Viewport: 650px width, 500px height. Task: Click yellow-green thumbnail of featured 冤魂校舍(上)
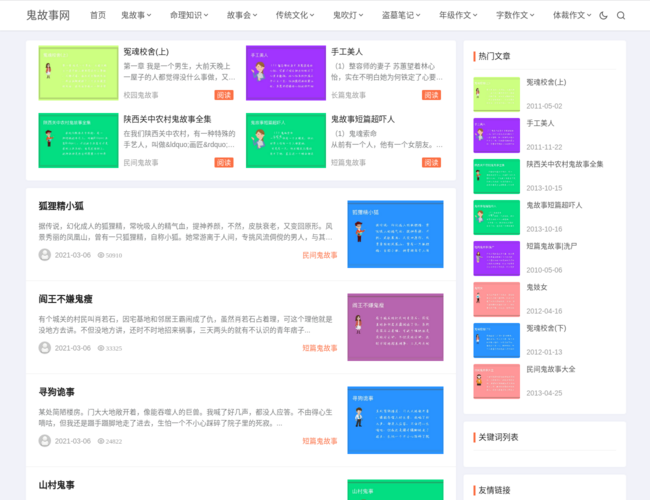point(78,73)
